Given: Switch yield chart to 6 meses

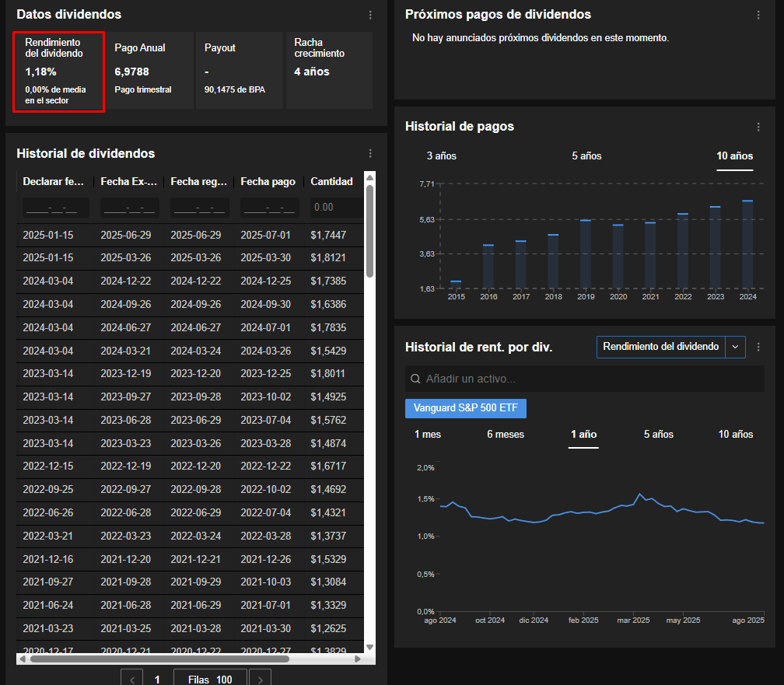Looking at the screenshot, I should coord(506,434).
